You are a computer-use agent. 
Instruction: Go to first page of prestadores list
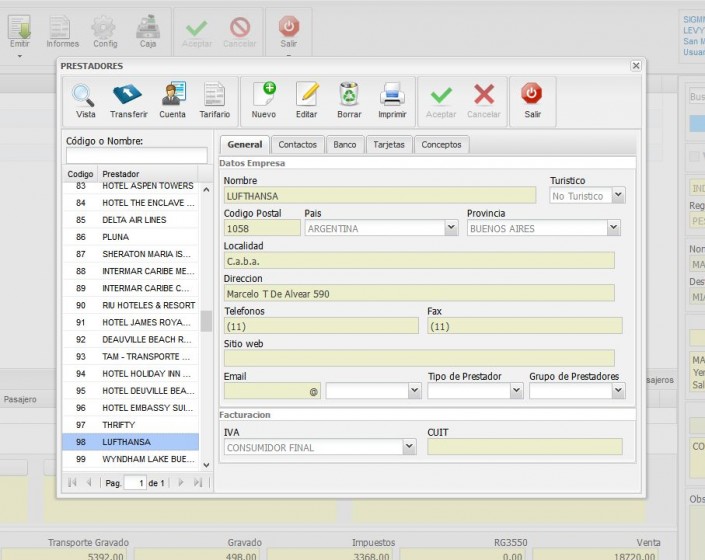[72, 483]
